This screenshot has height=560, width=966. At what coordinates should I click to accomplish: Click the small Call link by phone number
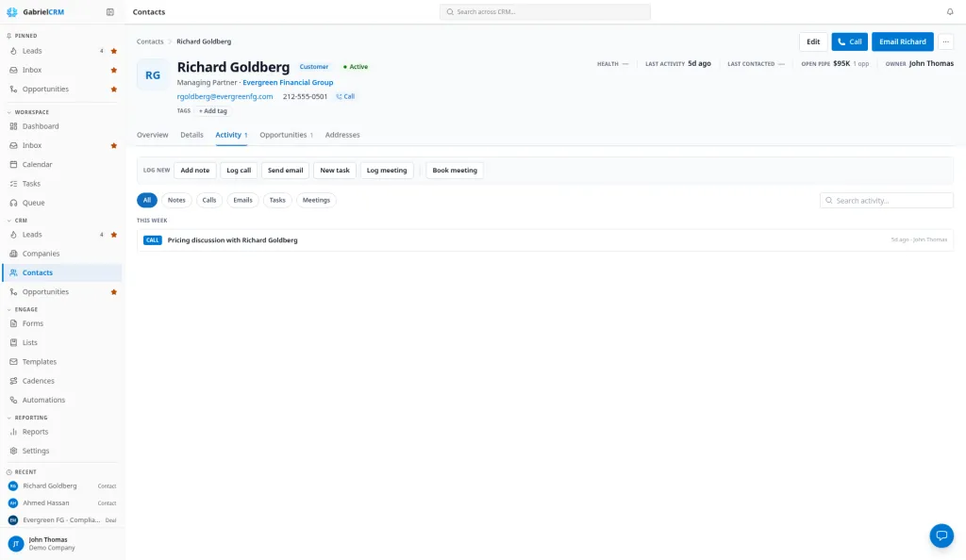point(345,96)
